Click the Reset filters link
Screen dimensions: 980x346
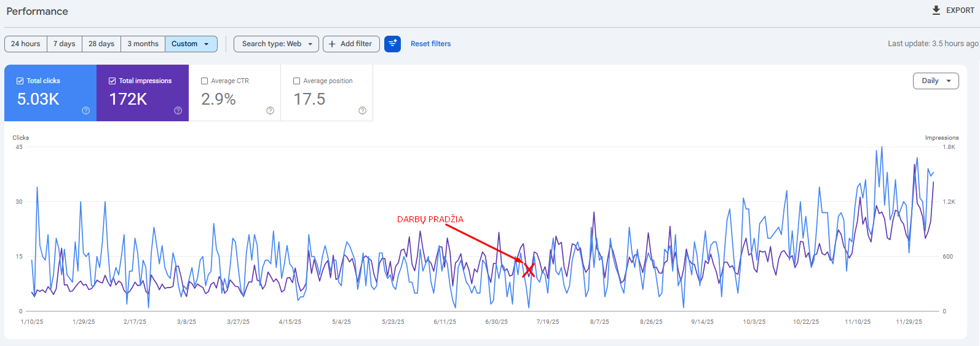tap(431, 44)
